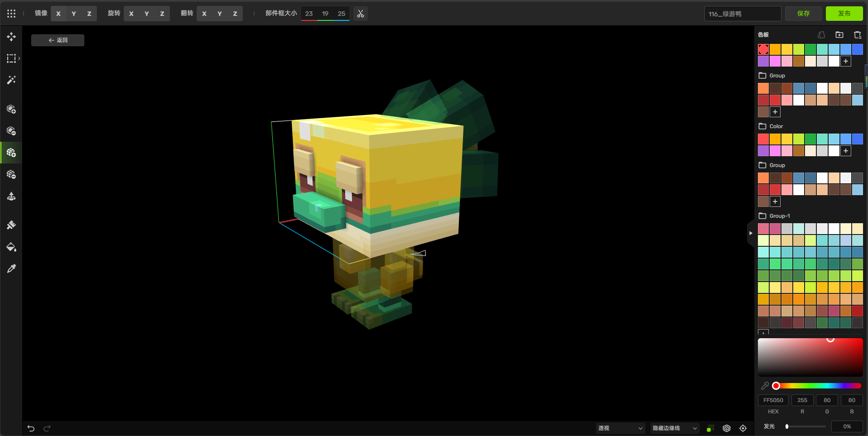Click the 返回 back button
This screenshot has height=436, width=868.
pos(58,40)
